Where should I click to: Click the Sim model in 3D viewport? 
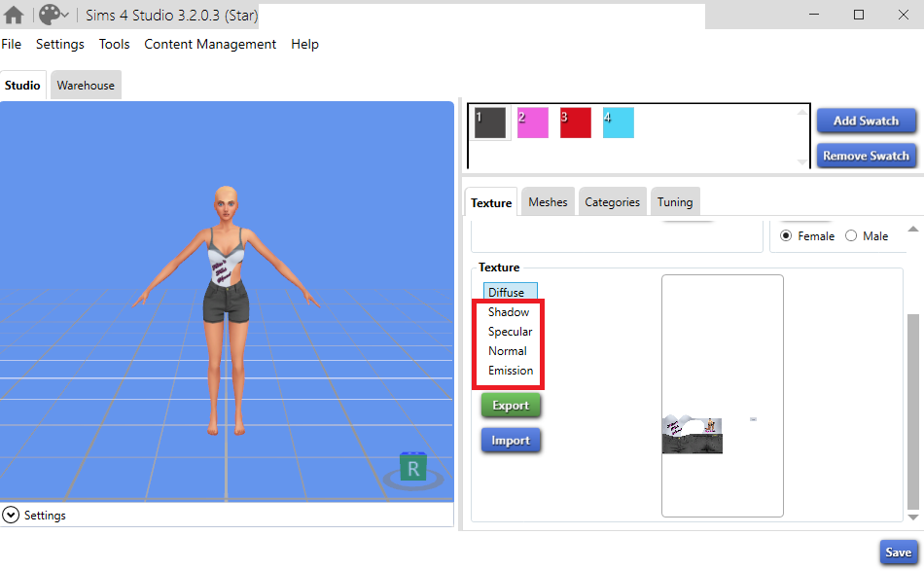point(227,311)
